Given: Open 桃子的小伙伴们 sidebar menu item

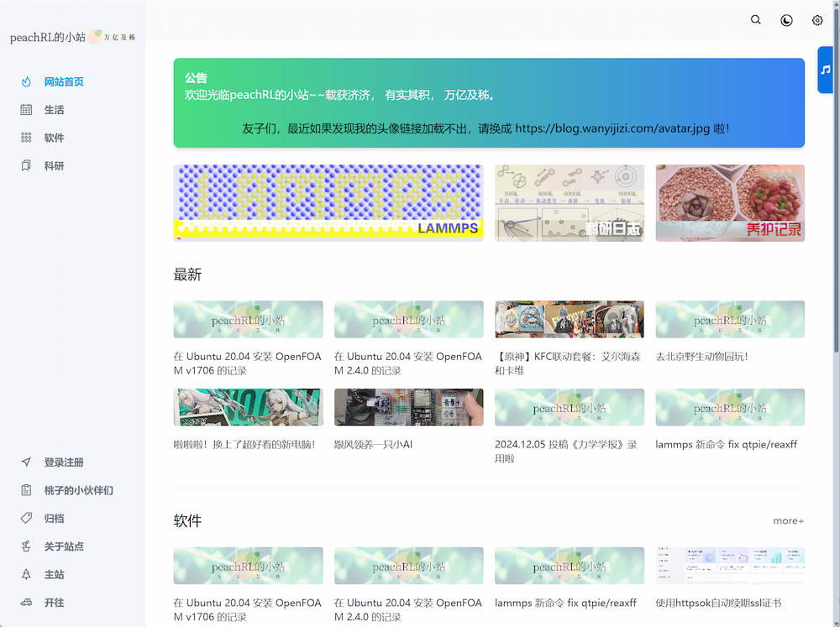Looking at the screenshot, I should click(x=78, y=490).
